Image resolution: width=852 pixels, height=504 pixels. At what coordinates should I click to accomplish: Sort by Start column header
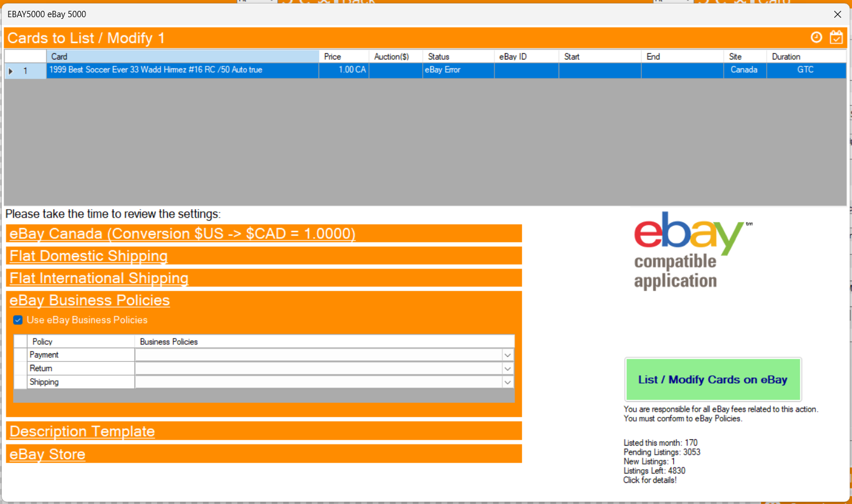(x=600, y=56)
